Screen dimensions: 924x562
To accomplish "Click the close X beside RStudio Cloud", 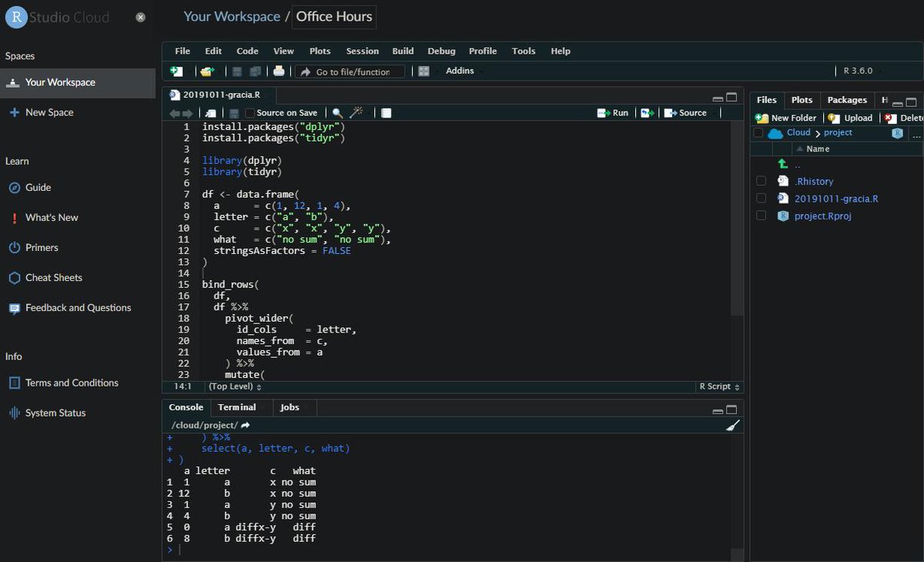I will point(140,17).
